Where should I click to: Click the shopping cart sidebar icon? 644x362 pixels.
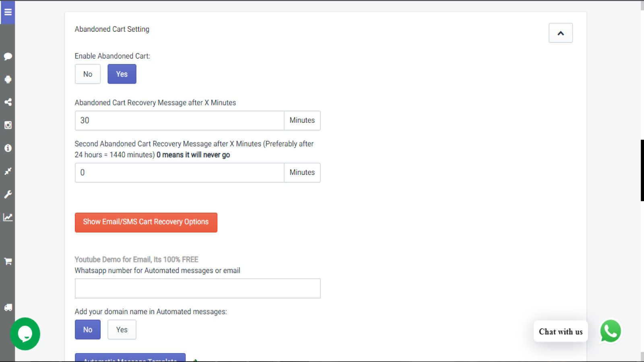pyautogui.click(x=8, y=261)
